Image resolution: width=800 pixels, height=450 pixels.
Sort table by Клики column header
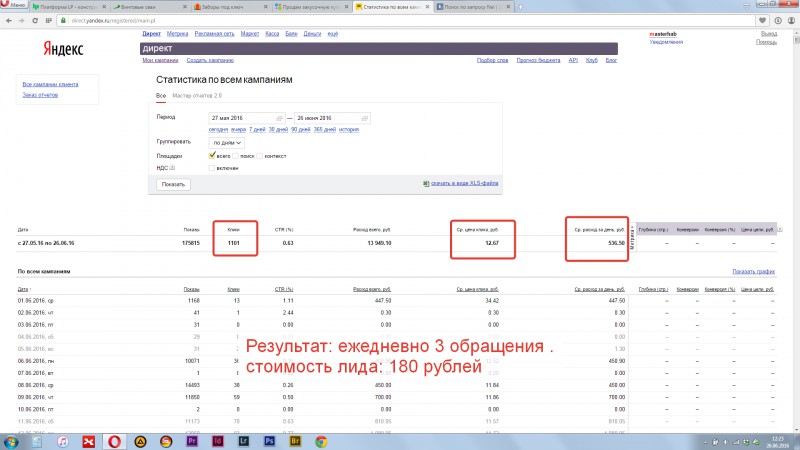(233, 289)
